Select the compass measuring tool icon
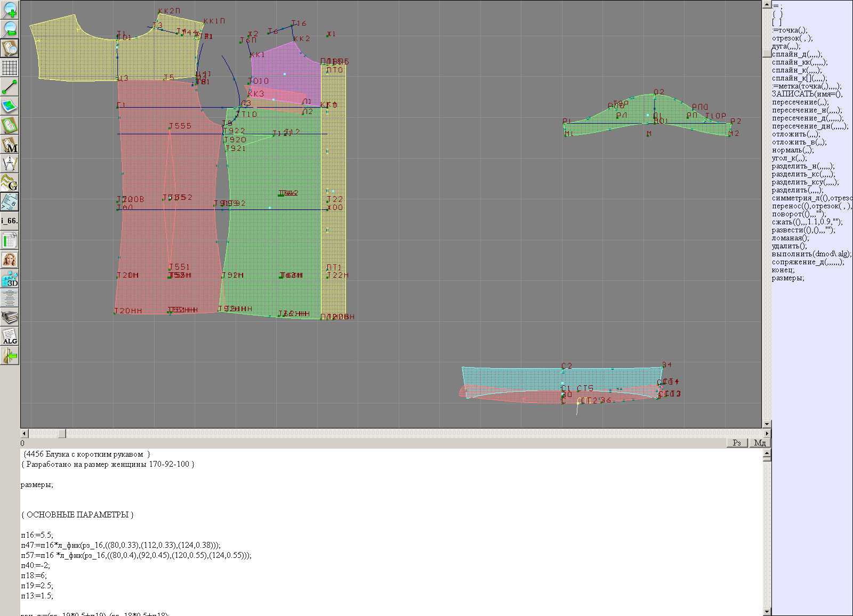This screenshot has width=853, height=616. (10, 164)
